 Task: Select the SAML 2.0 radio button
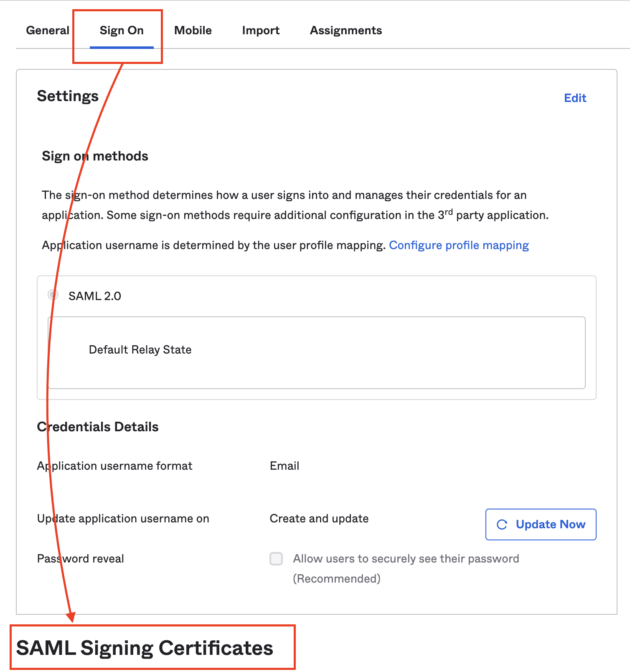(53, 295)
